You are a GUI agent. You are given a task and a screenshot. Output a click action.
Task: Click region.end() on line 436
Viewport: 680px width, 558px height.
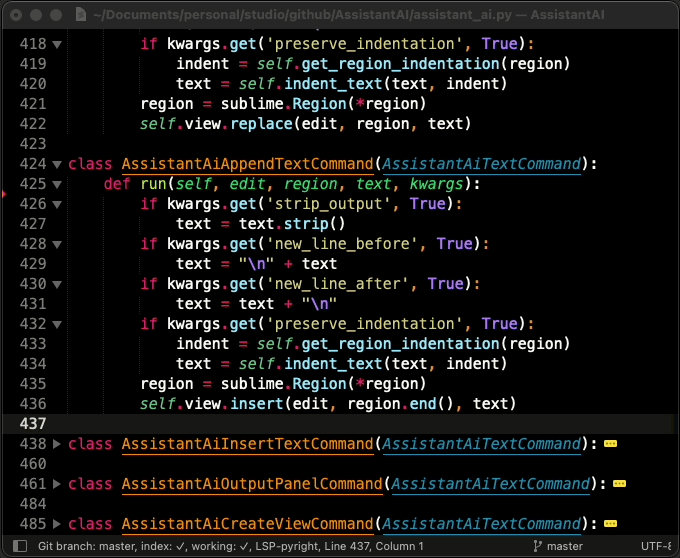point(400,404)
